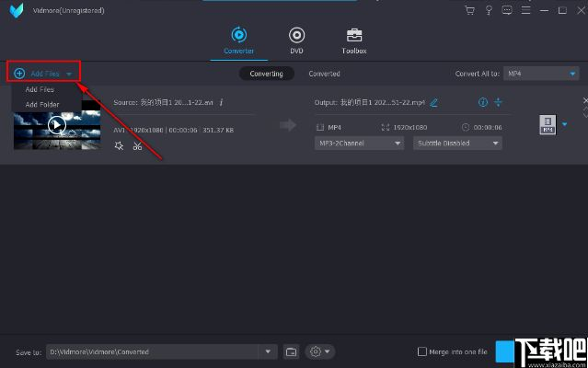Click the MP4 output format icon
This screenshot has height=368, width=588.
tap(547, 125)
